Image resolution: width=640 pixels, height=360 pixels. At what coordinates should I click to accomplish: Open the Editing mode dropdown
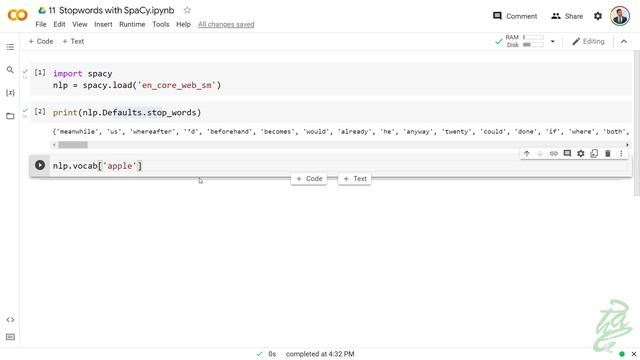588,41
